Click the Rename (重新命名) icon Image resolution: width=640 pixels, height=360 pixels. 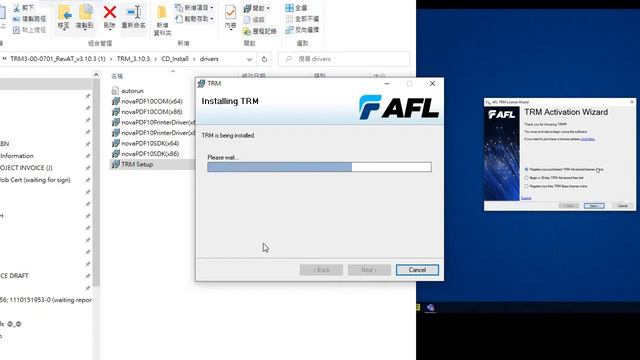[x=133, y=12]
